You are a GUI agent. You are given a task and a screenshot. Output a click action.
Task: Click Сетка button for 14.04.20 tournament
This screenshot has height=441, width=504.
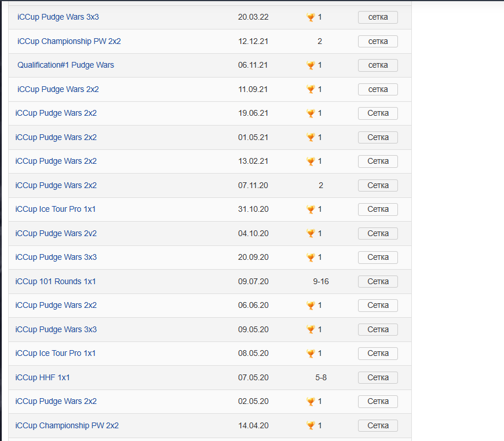point(378,425)
